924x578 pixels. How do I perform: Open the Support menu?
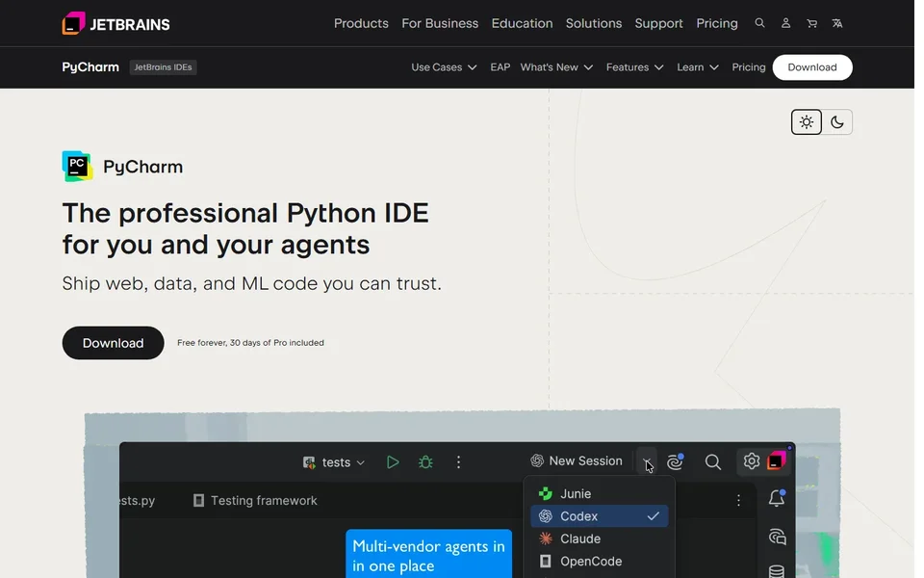tap(658, 23)
